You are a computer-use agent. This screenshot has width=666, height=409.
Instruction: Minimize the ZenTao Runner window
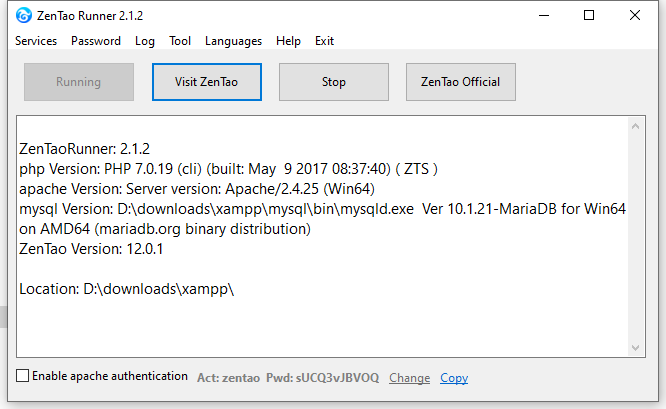544,15
